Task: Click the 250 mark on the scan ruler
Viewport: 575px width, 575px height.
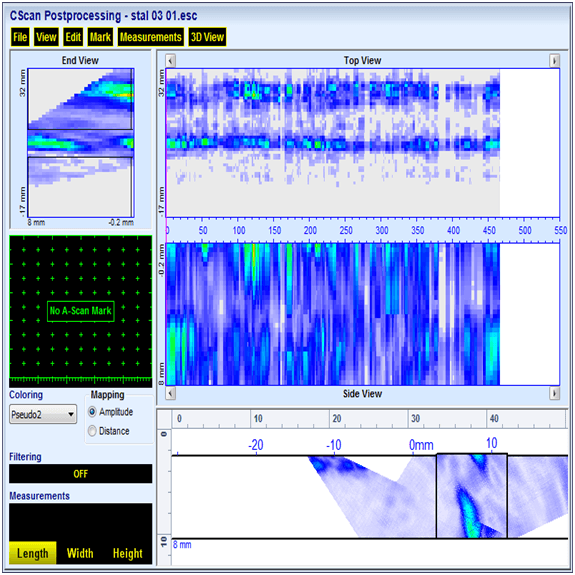Action: click(346, 230)
